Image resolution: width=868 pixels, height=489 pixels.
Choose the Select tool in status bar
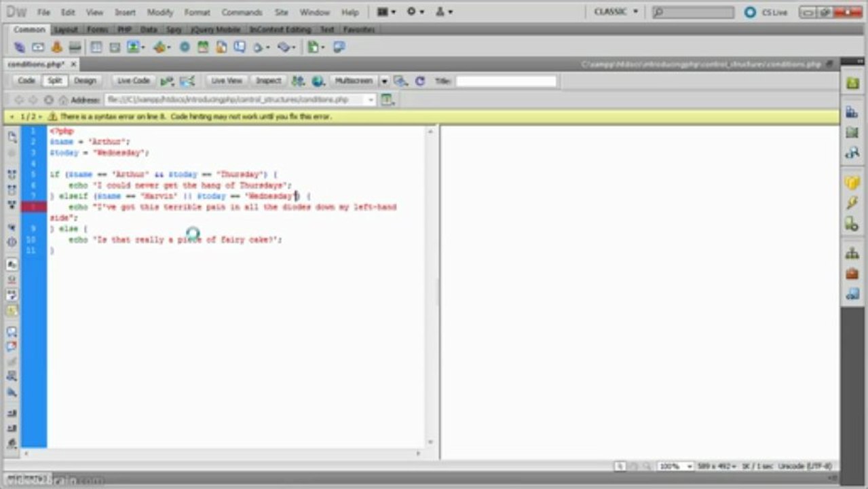click(620, 467)
